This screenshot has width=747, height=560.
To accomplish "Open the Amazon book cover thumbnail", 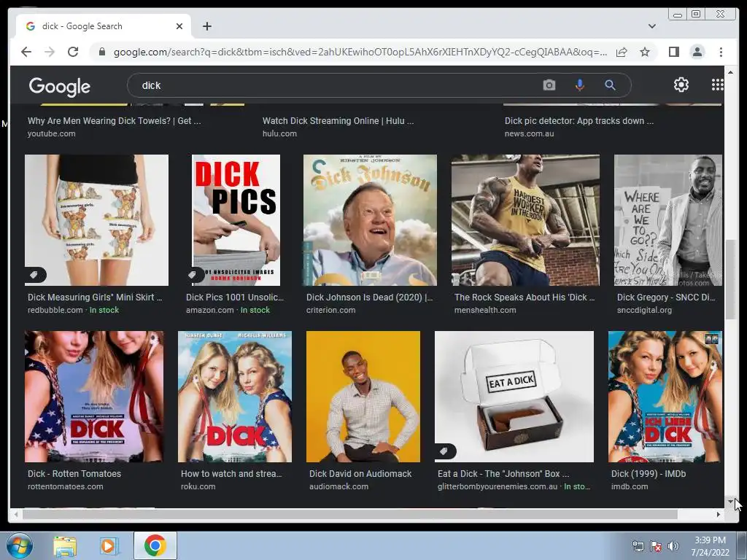I will pyautogui.click(x=236, y=220).
